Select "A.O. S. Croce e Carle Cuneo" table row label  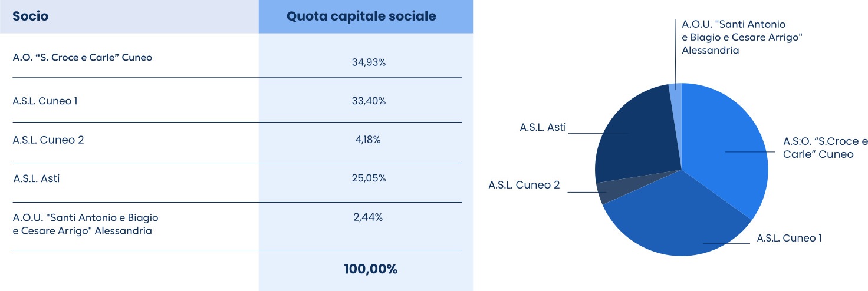(83, 58)
